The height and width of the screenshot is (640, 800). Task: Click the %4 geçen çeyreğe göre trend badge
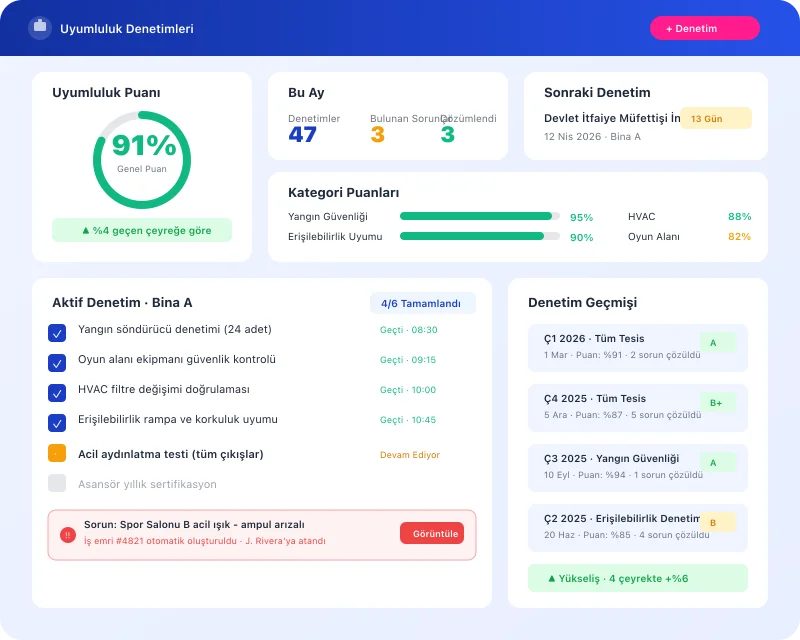tap(142, 230)
